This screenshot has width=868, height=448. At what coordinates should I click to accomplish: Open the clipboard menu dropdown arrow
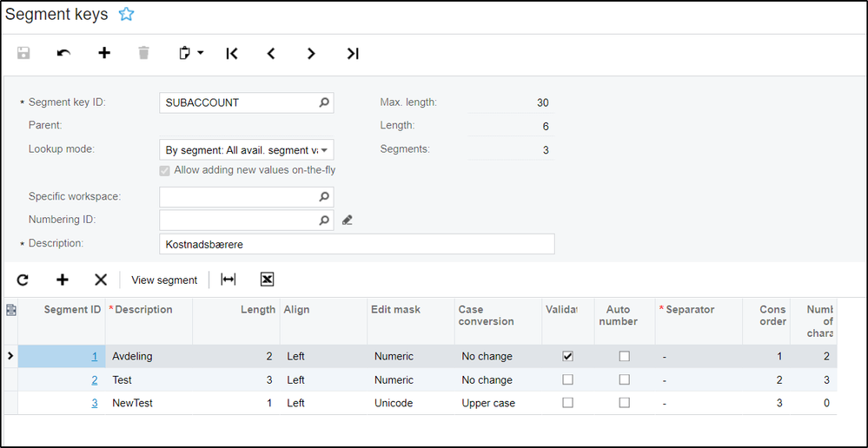click(201, 54)
